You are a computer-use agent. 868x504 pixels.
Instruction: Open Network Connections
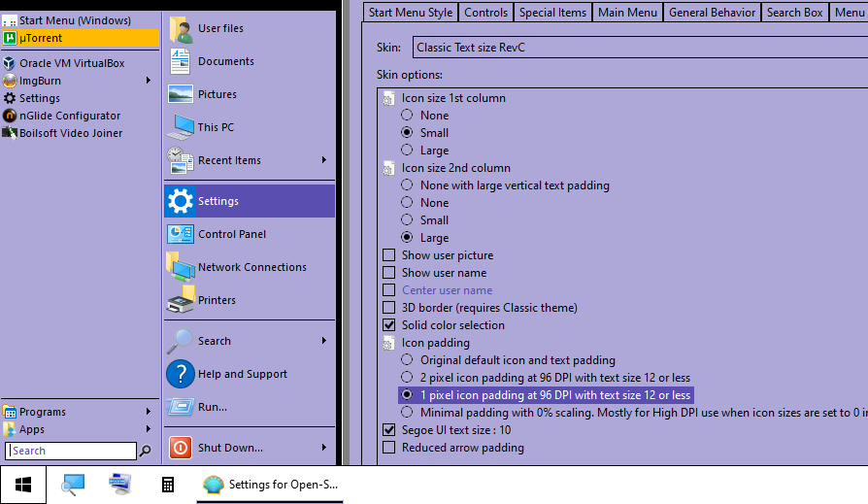coord(250,267)
